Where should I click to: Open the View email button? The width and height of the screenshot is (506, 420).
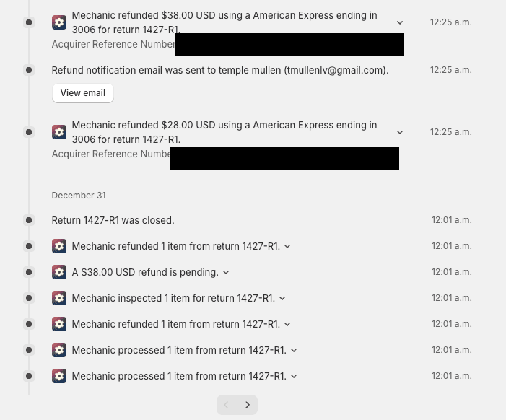click(x=83, y=93)
